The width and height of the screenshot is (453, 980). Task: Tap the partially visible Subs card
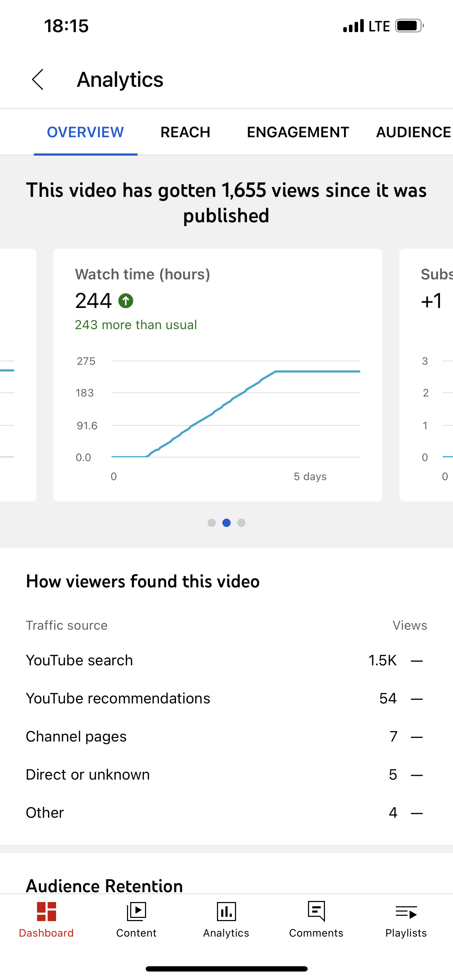pos(426,375)
